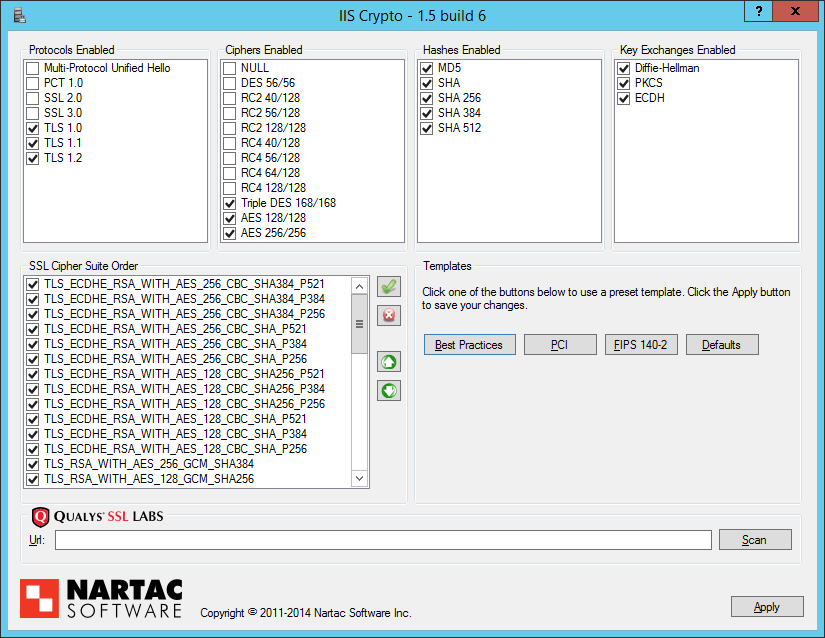Viewport: 825px width, 638px height.
Task: Uncheck TLS_RSA_WITH_AES_256_GCM_SHA384 cipher suite
Action: 35,465
